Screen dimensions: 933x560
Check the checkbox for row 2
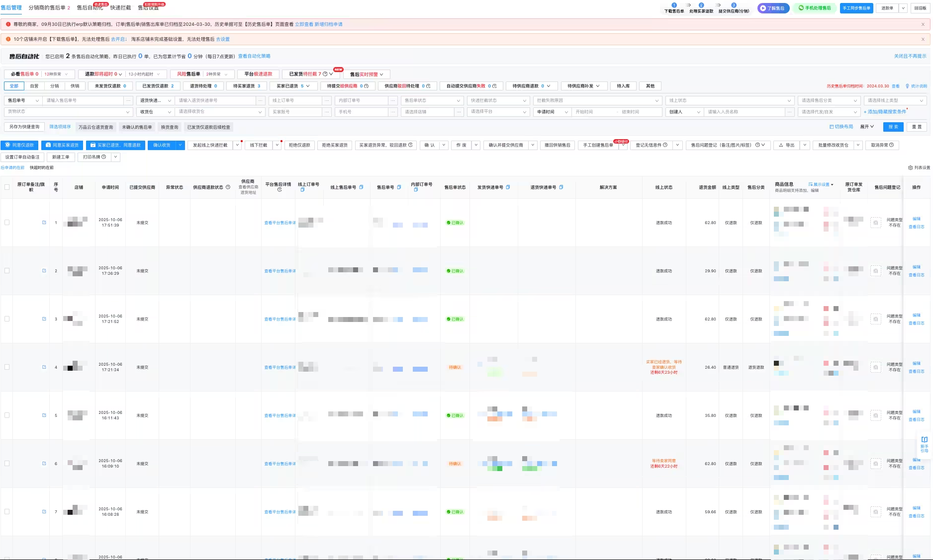pos(7,271)
